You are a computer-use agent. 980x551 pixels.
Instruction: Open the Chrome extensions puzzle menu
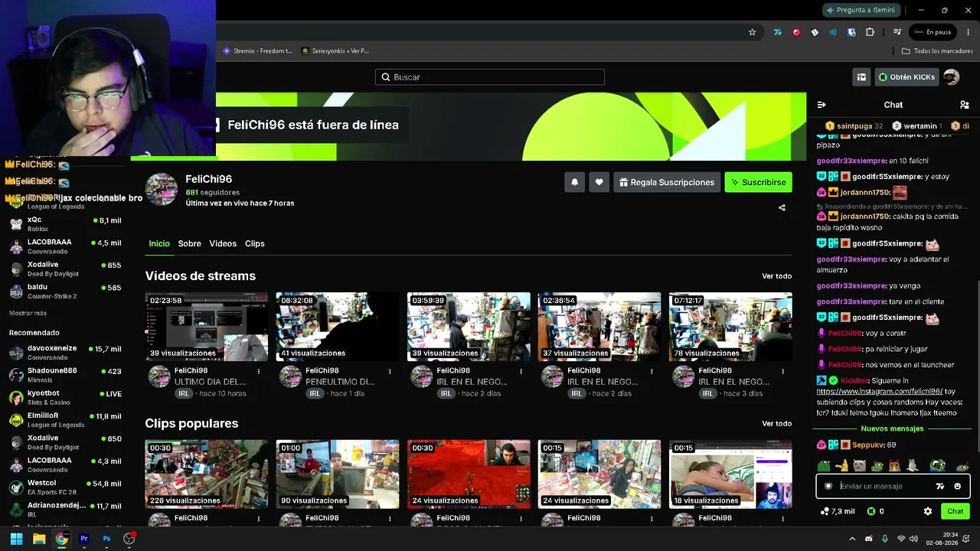click(870, 32)
